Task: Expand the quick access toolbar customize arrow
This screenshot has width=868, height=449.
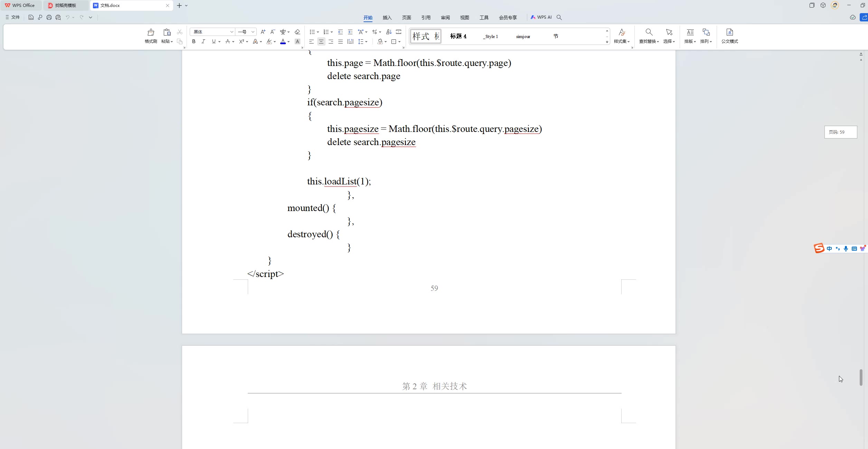Action: tap(91, 17)
